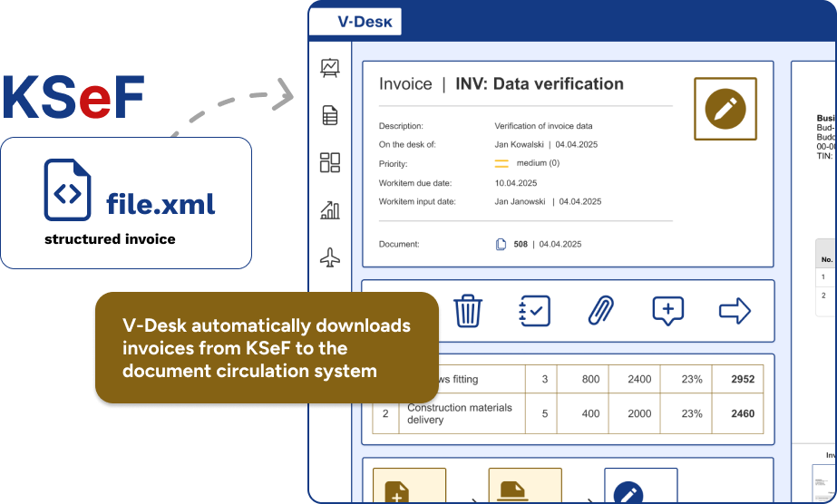The height and width of the screenshot is (504, 837).
Task: Select the add-file workflow step tile
Action: click(409, 485)
